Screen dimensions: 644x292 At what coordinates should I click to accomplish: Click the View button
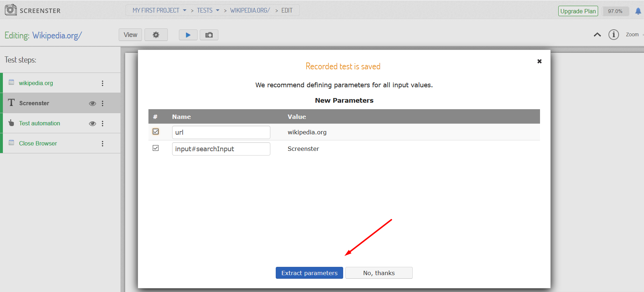point(131,35)
